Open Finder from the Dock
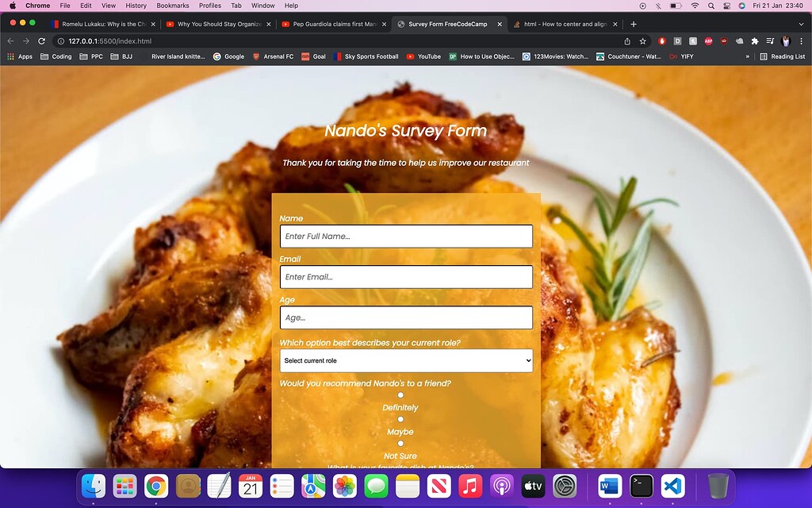This screenshot has height=508, width=812. coord(94,487)
